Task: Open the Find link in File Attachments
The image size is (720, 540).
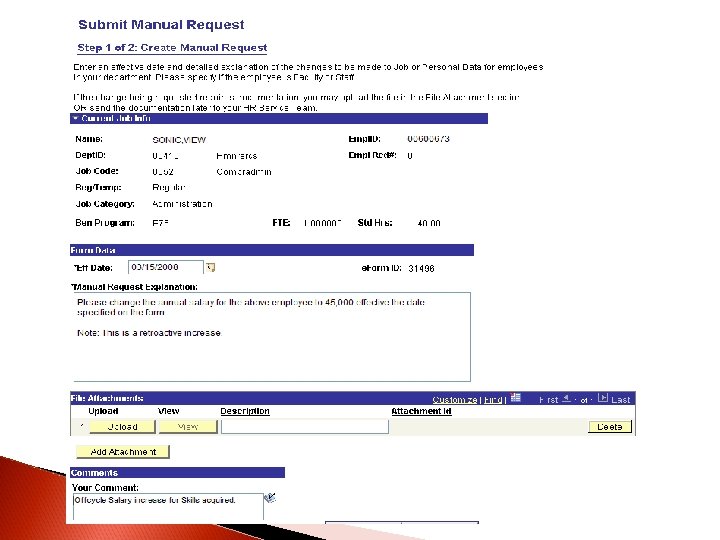Action: pyautogui.click(x=493, y=400)
